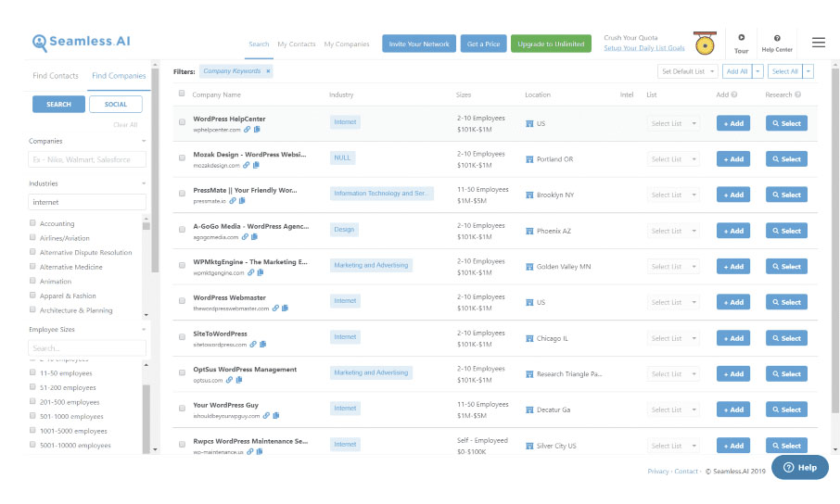Open the Add All dropdown arrow
The image size is (840, 504).
pyautogui.click(x=757, y=71)
